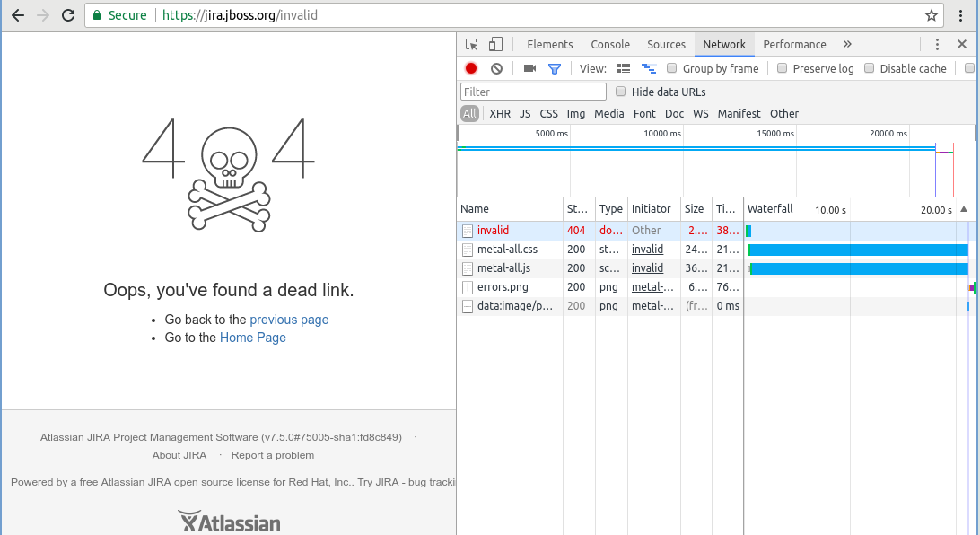980x535 pixels.
Task: Close the DevTools panel
Action: 962,44
